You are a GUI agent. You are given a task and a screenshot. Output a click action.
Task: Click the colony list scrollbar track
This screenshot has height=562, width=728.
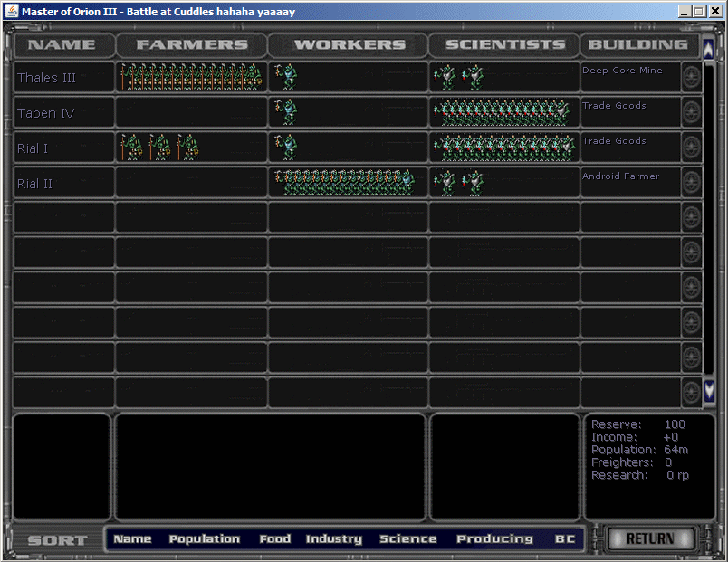(709, 218)
